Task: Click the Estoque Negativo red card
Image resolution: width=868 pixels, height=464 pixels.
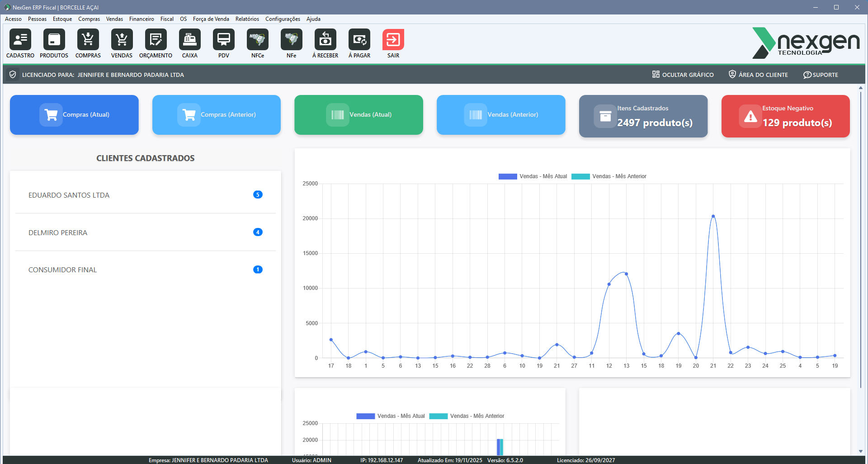Action: (x=785, y=116)
